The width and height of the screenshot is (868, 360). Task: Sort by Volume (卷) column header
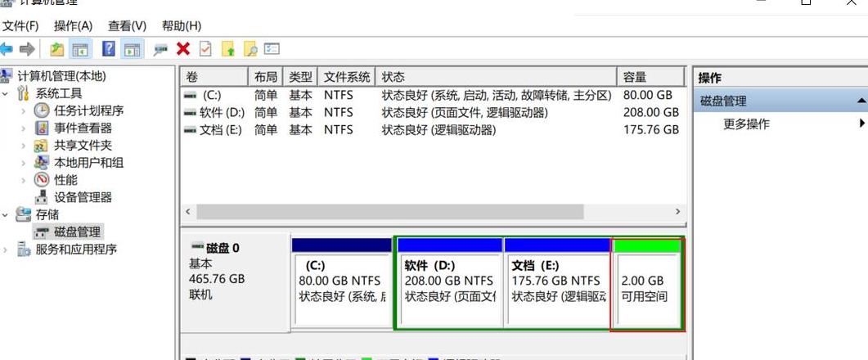[x=214, y=77]
